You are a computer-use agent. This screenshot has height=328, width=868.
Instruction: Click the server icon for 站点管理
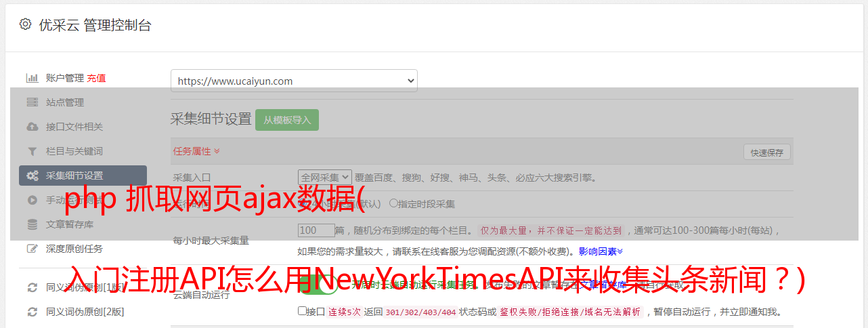click(x=32, y=102)
